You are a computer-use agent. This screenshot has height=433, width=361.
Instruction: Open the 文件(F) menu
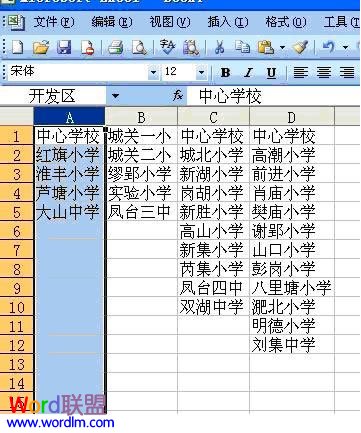[x=54, y=22]
